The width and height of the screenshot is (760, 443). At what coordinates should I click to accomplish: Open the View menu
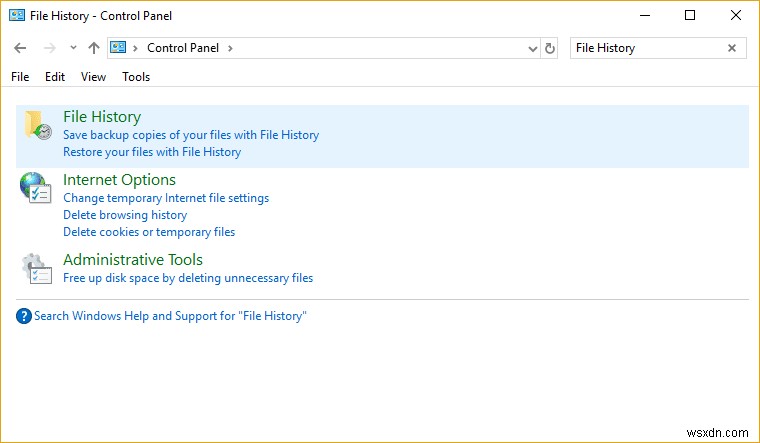pos(93,77)
